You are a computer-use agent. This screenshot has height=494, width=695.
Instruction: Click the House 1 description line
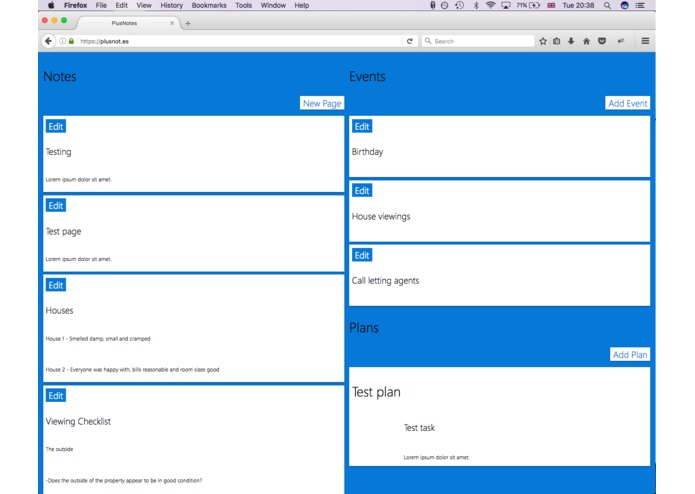coord(98,338)
